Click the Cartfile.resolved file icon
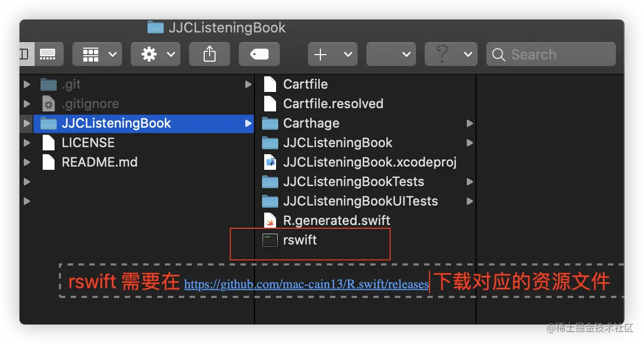Viewport: 644px width, 344px height. click(x=270, y=103)
